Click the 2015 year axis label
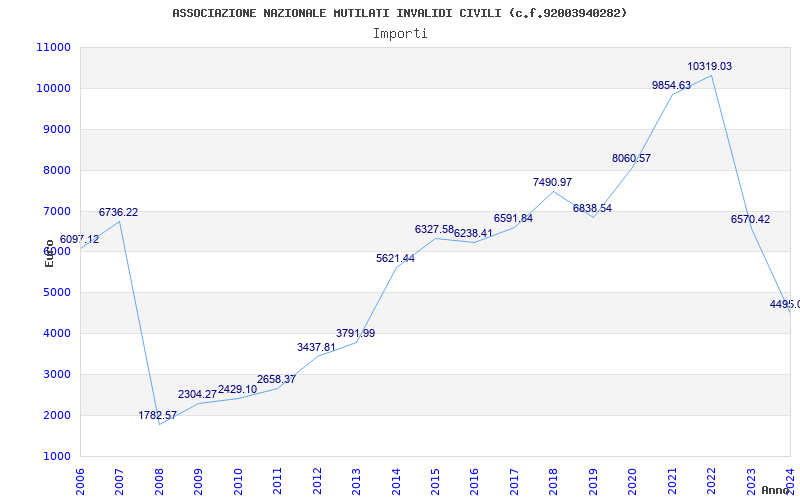The width and height of the screenshot is (800, 500). pos(435,482)
